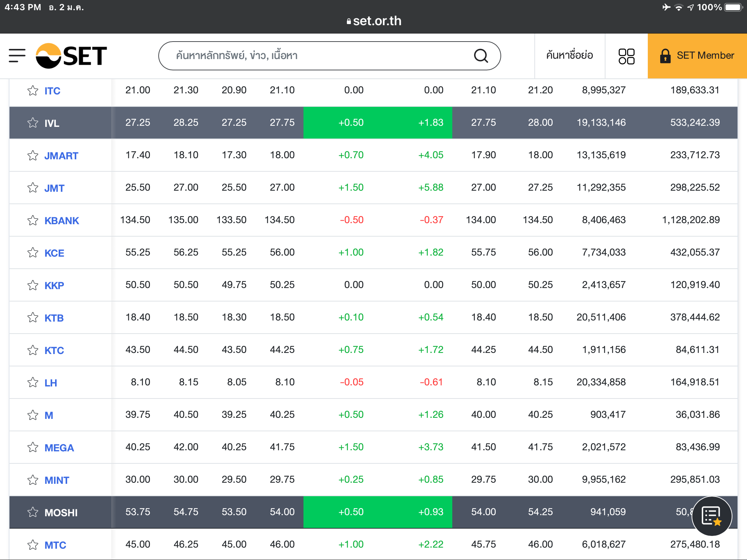747x560 pixels.
Task: Open the KBANK stock link
Action: tap(62, 221)
